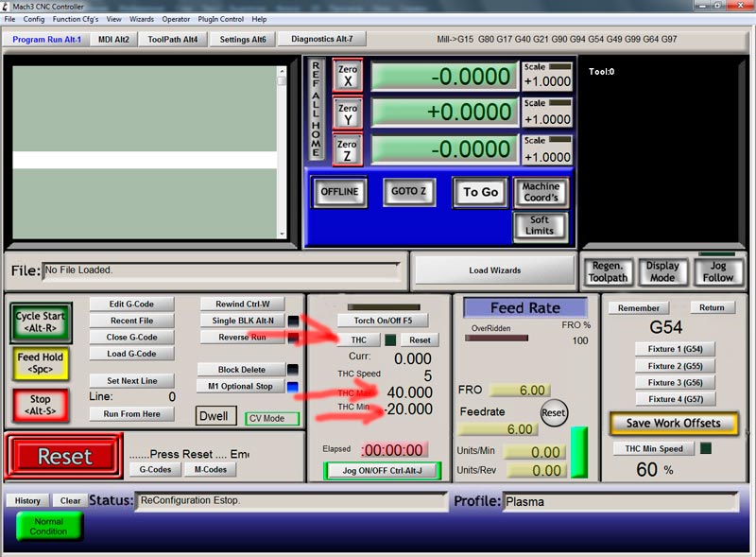The width and height of the screenshot is (756, 557).
Task: Toggle the THC on/off button
Action: click(358, 339)
